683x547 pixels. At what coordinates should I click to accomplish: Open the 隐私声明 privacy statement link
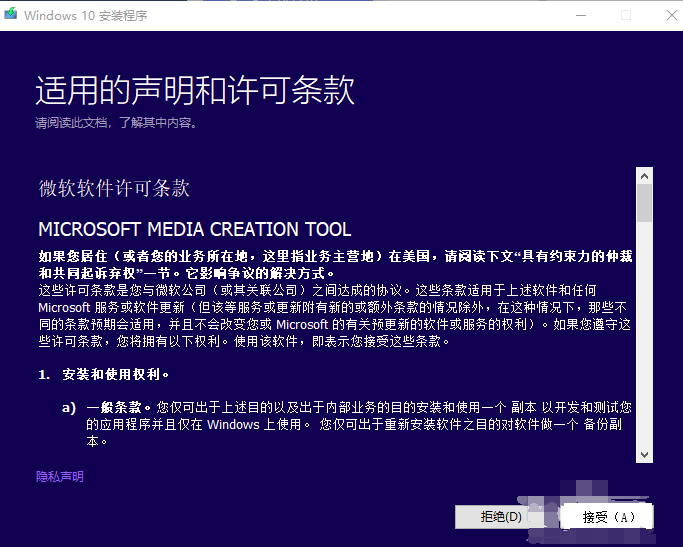(x=60, y=477)
